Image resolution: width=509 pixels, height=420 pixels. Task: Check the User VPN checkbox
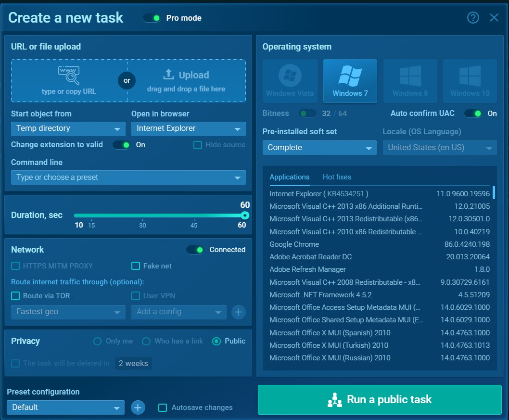pyautogui.click(x=135, y=296)
